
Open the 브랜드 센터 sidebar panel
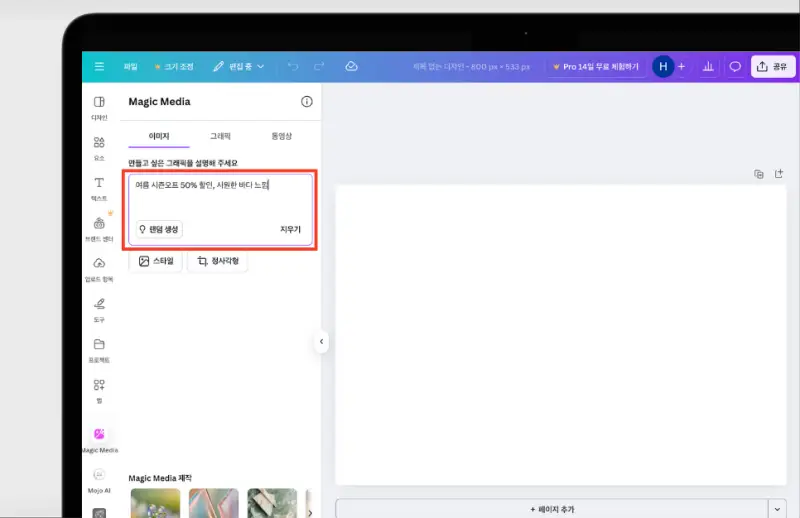pos(99,229)
